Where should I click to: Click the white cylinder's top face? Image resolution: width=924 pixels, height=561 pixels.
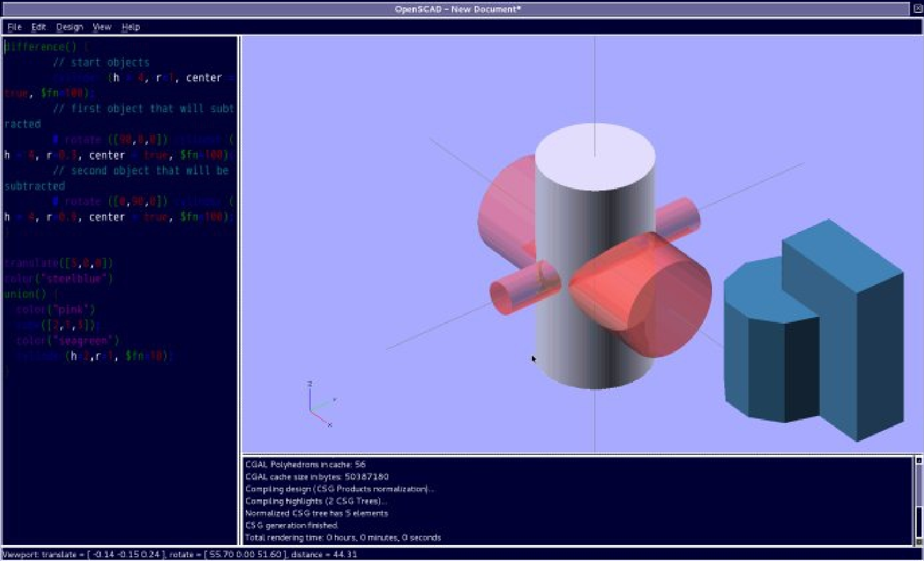[x=595, y=157]
